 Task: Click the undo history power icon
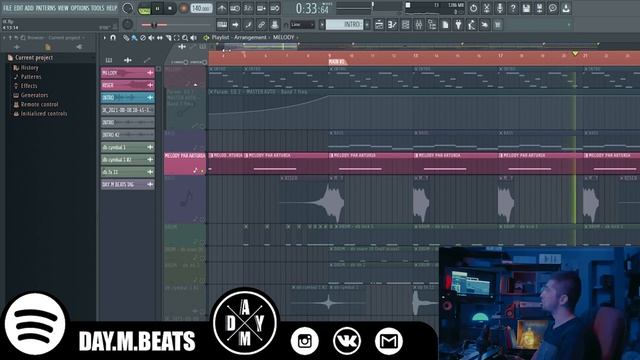coord(473,8)
